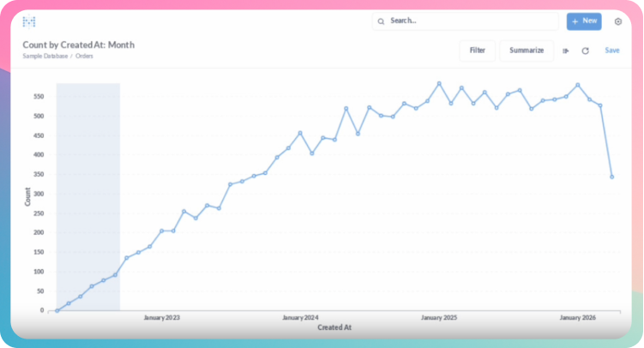Click the January 2023 axis tick label

click(x=162, y=318)
